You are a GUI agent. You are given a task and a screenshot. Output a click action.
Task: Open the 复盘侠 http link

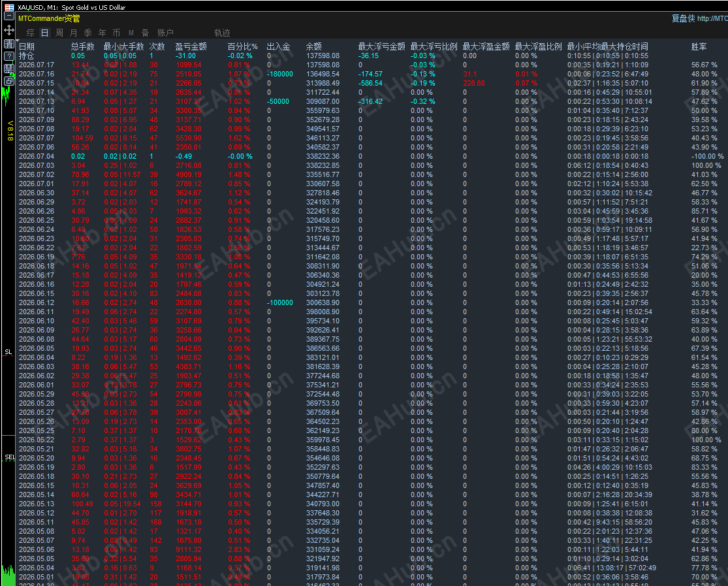[700, 18]
